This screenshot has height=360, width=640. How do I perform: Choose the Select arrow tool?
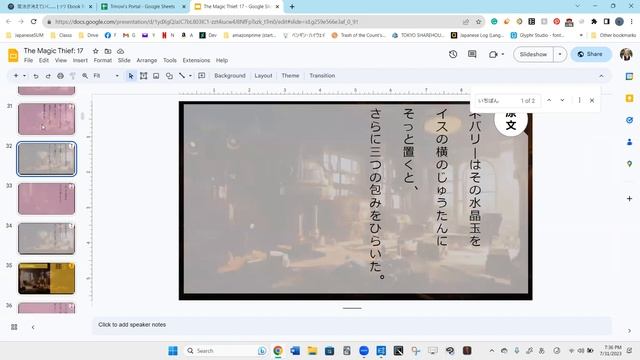point(131,76)
